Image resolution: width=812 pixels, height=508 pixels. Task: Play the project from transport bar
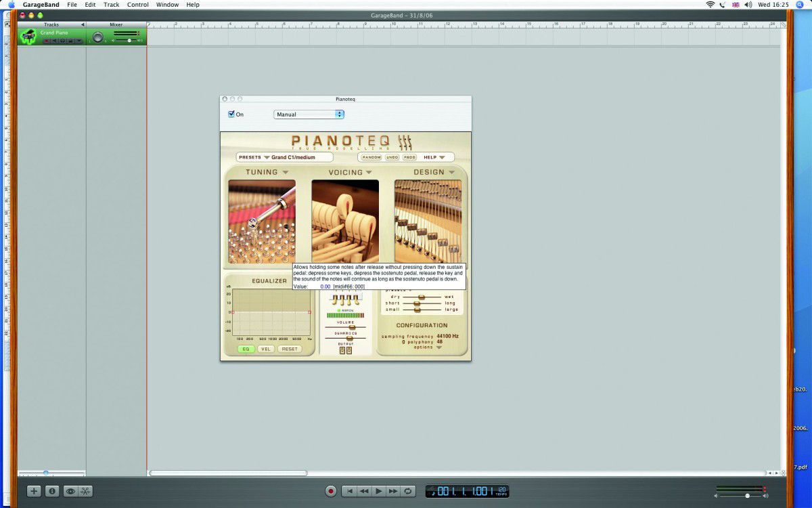(x=379, y=491)
